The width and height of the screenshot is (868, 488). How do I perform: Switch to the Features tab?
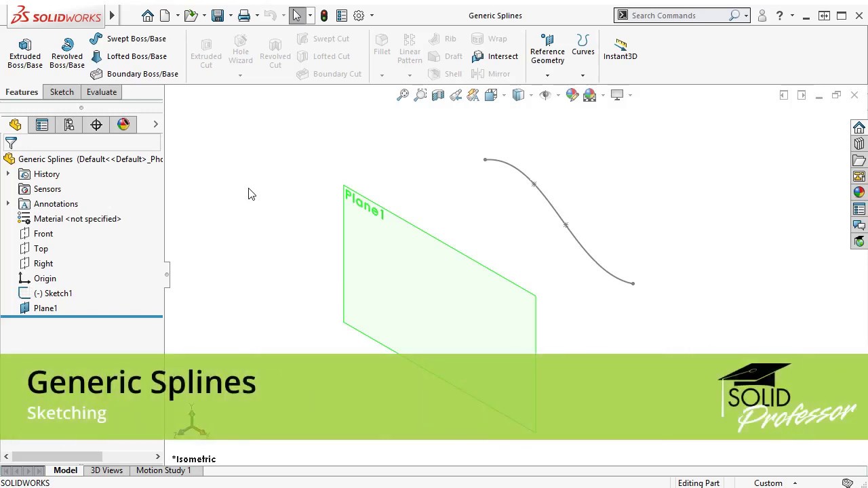point(22,92)
